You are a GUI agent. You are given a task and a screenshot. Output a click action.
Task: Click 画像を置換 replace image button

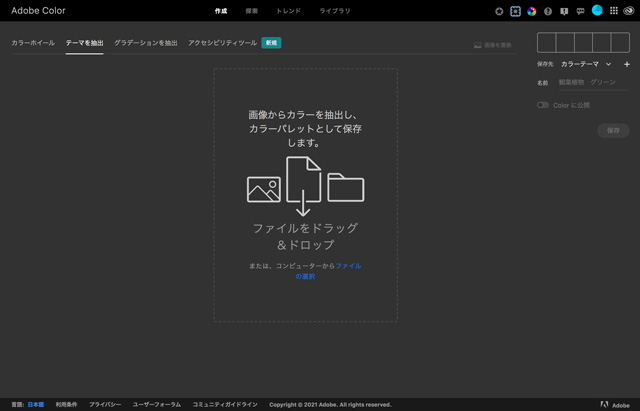[493, 45]
